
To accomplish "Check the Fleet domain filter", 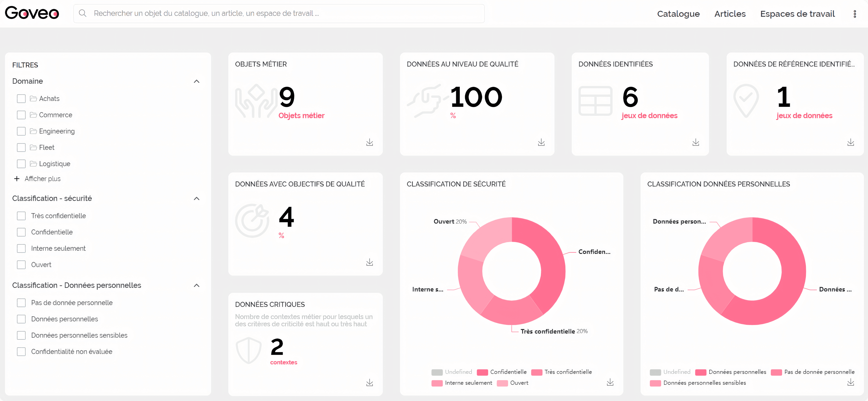I will point(21,148).
